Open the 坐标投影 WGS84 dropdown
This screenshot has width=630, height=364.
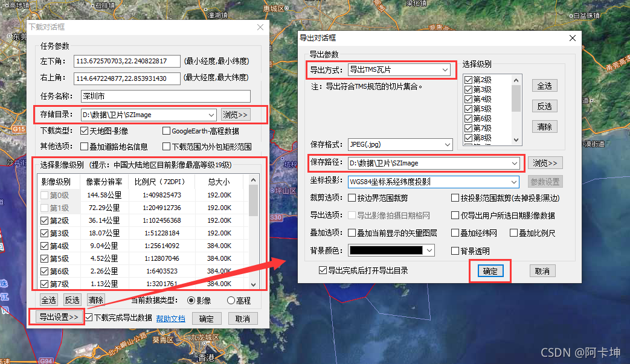coord(514,182)
